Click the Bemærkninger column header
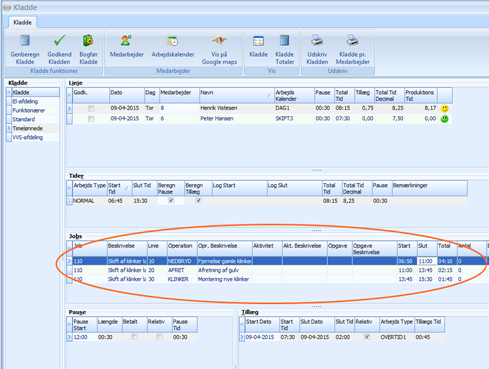 tap(429, 188)
